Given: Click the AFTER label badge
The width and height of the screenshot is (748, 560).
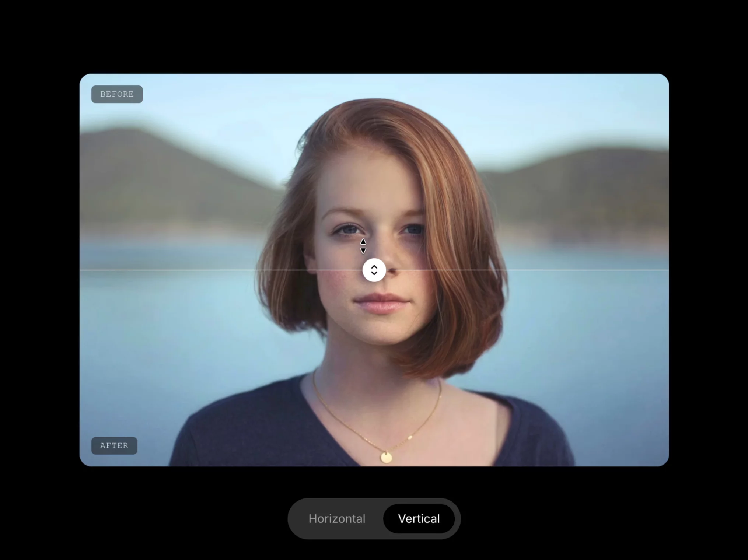Looking at the screenshot, I should [114, 446].
